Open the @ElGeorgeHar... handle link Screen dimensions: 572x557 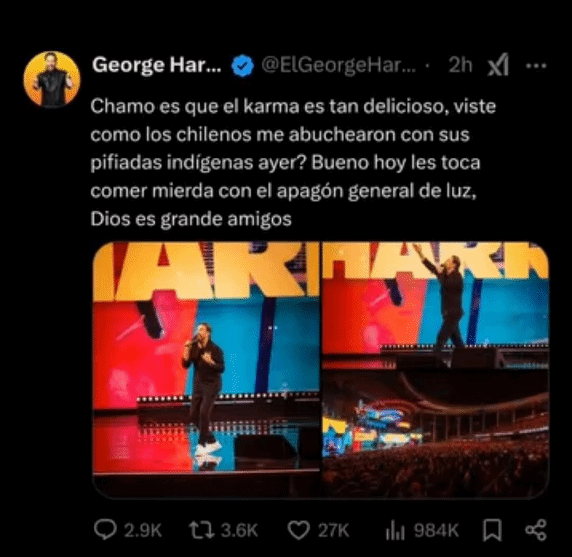point(338,65)
